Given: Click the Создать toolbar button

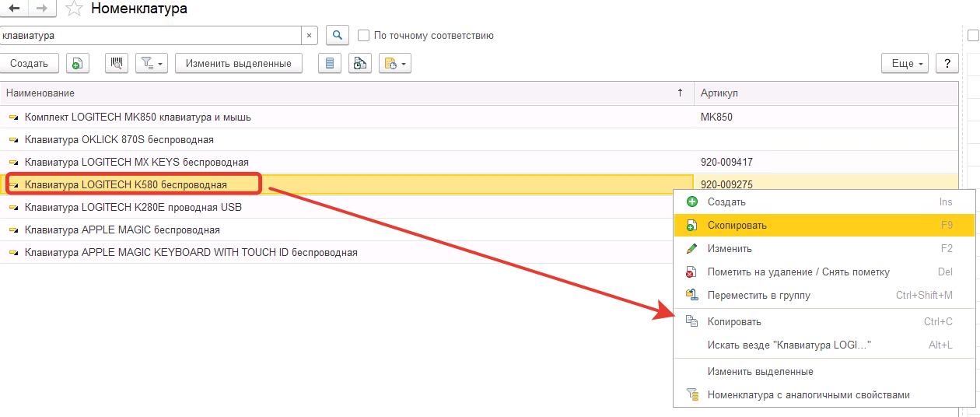Looking at the screenshot, I should click(x=30, y=64).
